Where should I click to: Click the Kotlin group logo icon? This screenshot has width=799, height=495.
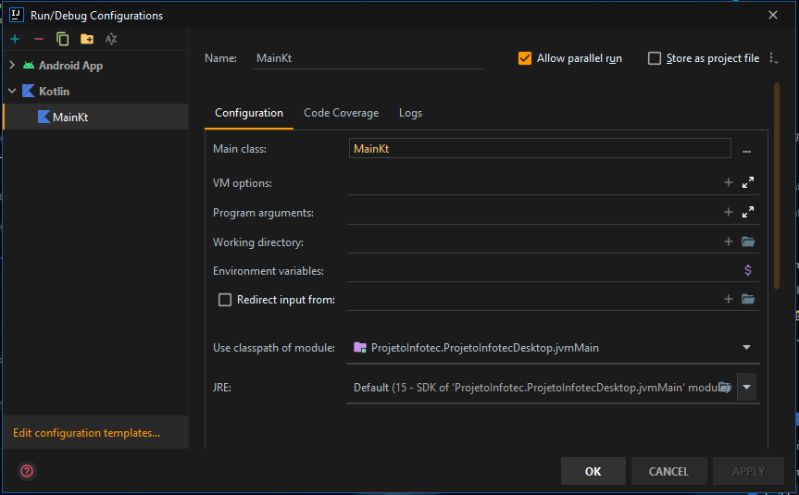[x=29, y=91]
